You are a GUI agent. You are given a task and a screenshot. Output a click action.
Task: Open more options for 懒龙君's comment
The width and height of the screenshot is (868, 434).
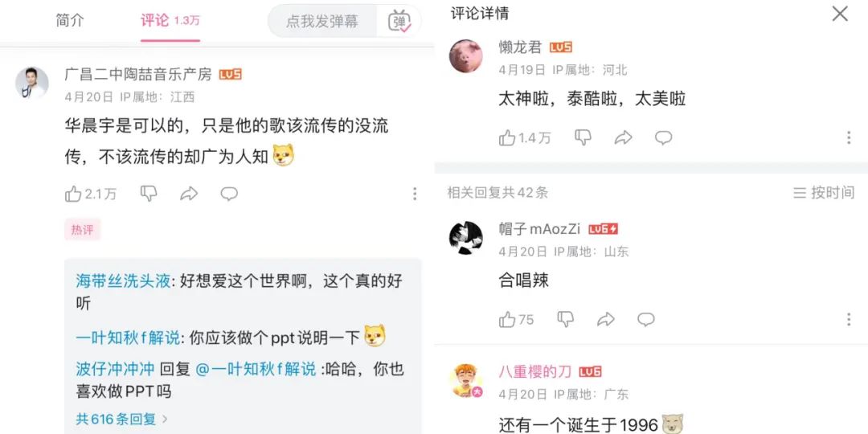click(849, 138)
